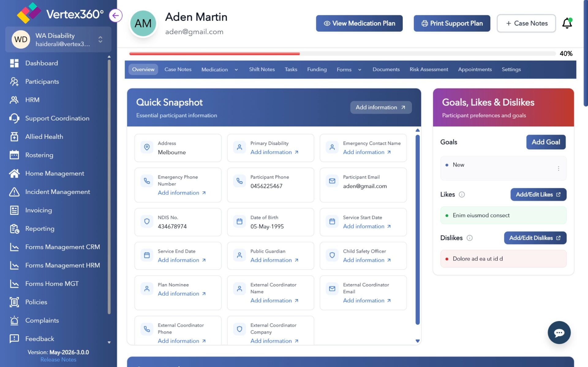Open the Invoicing sidebar icon

pos(14,210)
